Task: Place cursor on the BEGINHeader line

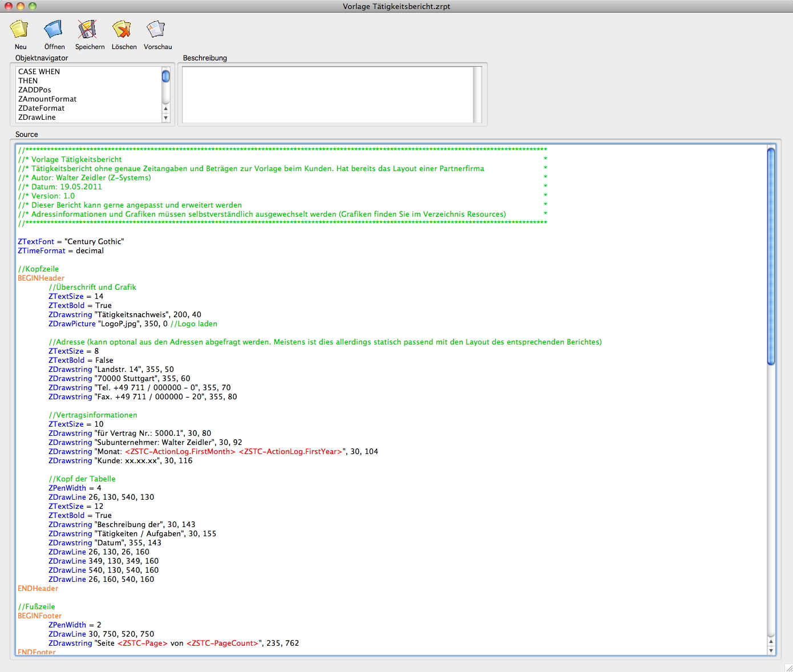Action: (41, 278)
